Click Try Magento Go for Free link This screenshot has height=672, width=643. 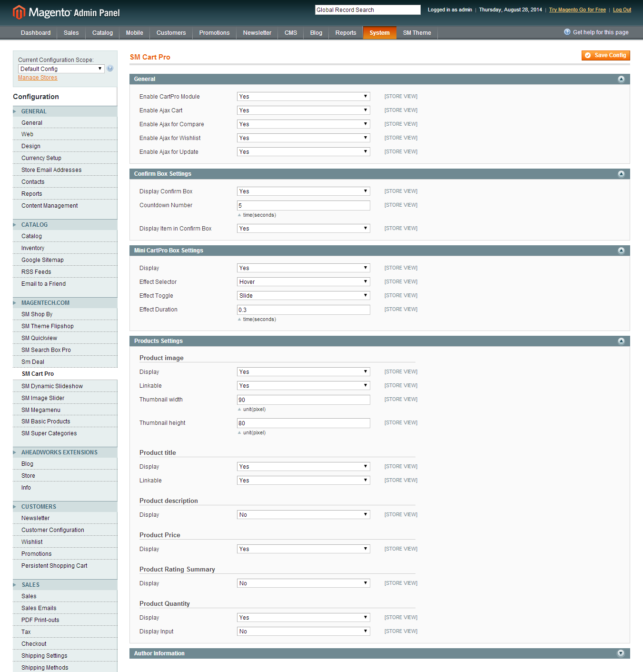577,10
